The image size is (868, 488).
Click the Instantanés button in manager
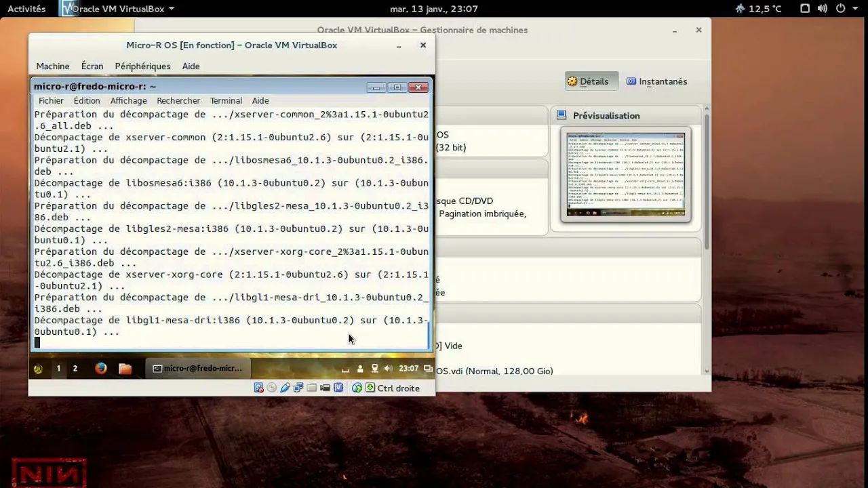(x=657, y=81)
